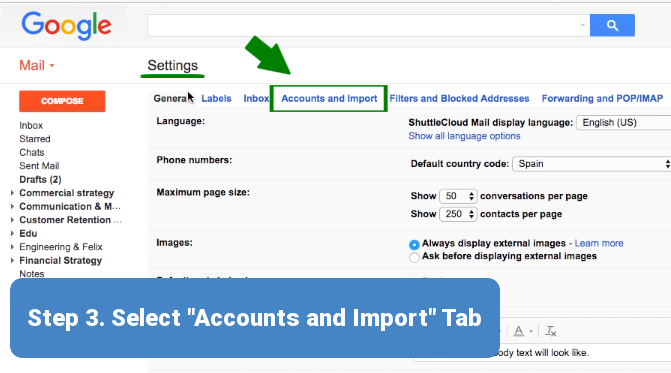Change conversations per page 50 selector
The image size is (671, 373).
point(458,196)
